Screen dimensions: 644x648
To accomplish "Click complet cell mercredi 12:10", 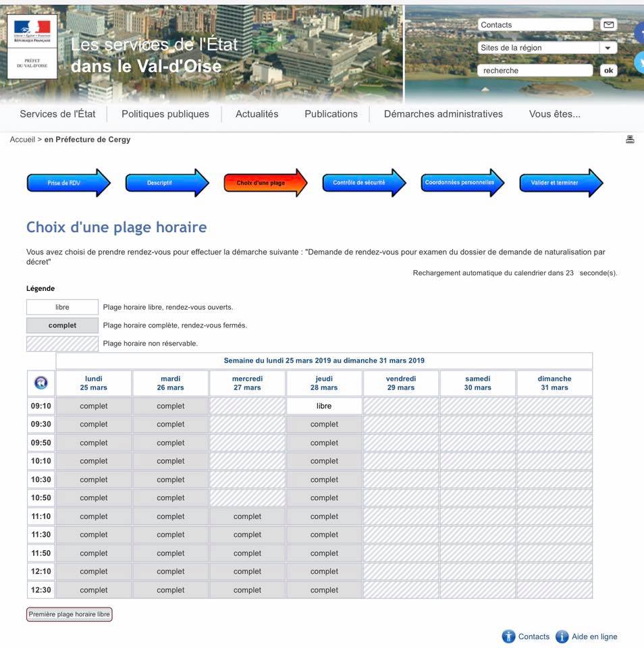I will pyautogui.click(x=247, y=572).
